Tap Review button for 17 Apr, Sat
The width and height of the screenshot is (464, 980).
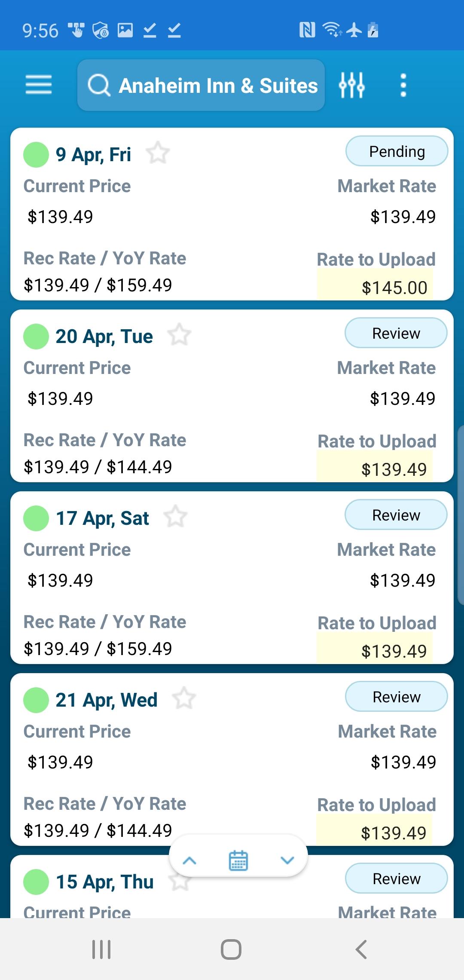point(396,515)
